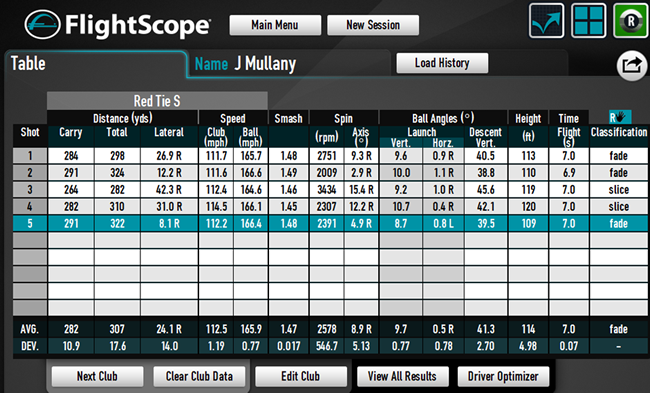
Task: Click the Smash column header
Action: [x=289, y=119]
